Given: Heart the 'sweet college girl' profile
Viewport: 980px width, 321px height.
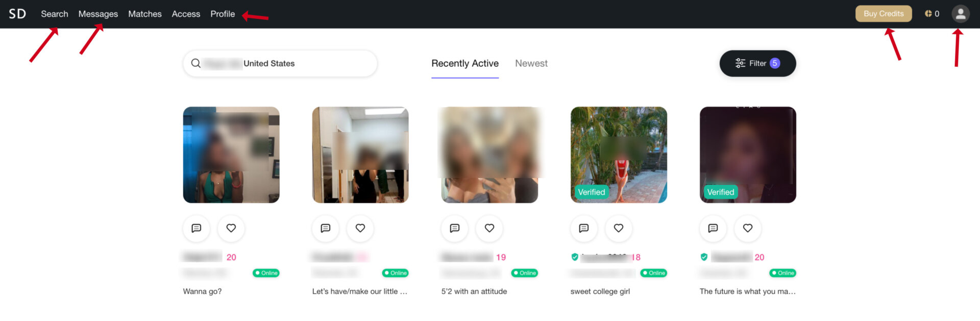Looking at the screenshot, I should [619, 228].
